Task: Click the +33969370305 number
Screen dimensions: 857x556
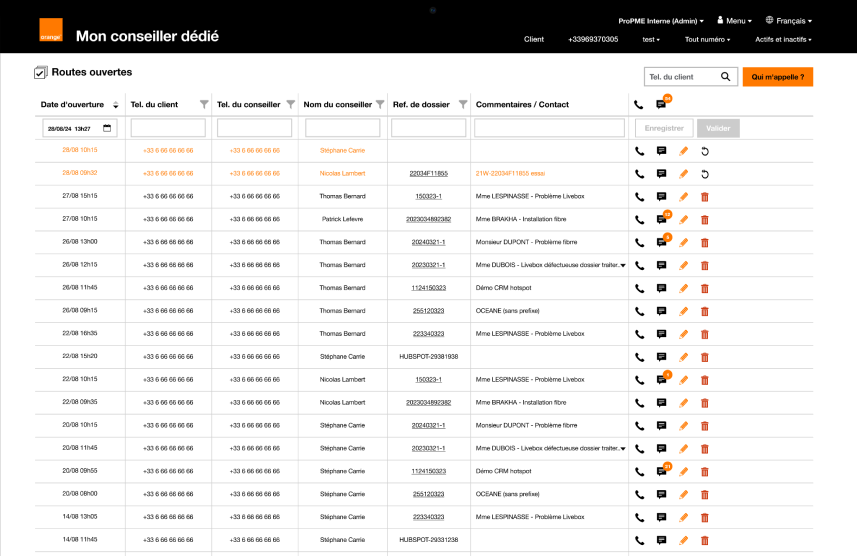Action: tap(593, 39)
